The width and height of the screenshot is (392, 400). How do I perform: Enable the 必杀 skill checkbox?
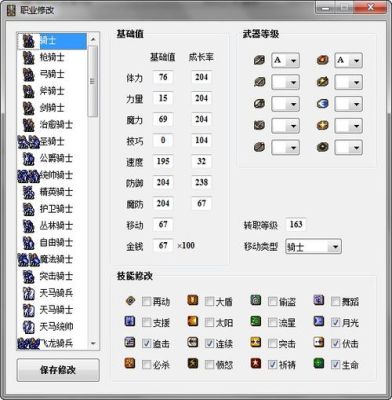(x=146, y=365)
